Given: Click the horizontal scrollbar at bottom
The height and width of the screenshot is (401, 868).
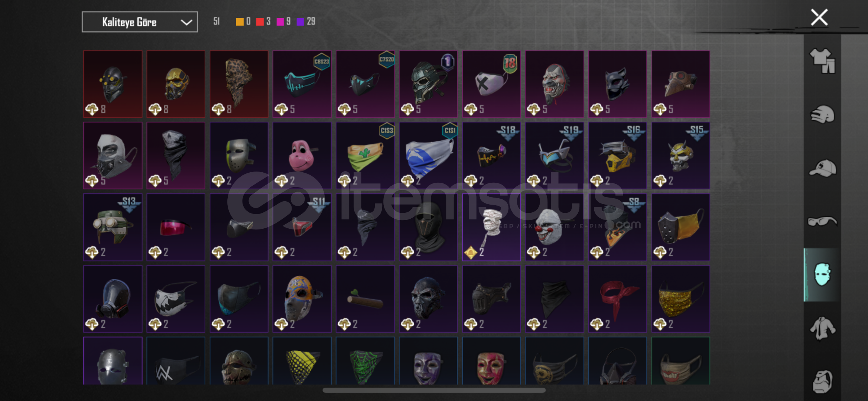Looking at the screenshot, I should coord(434,390).
